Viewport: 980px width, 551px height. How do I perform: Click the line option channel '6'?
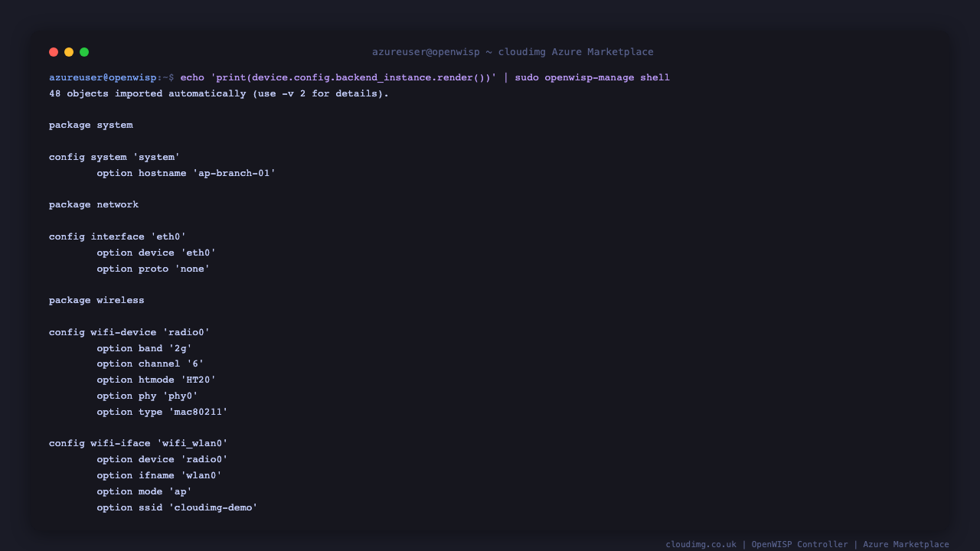[x=150, y=364]
